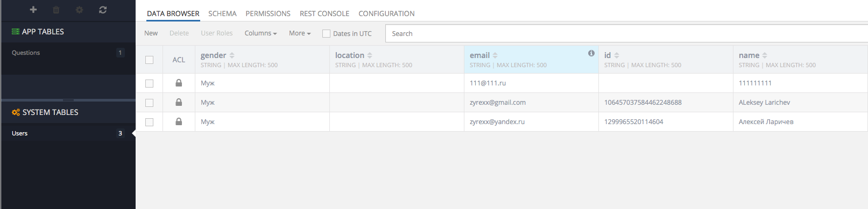Image resolution: width=868 pixels, height=209 pixels.
Task: Tick the select-all checkbox in header
Action: (x=150, y=60)
